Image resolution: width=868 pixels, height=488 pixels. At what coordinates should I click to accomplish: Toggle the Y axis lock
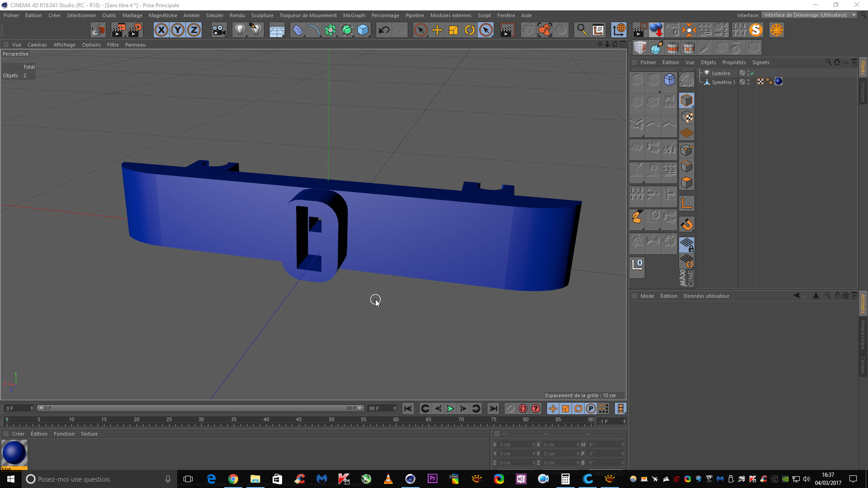pos(178,30)
